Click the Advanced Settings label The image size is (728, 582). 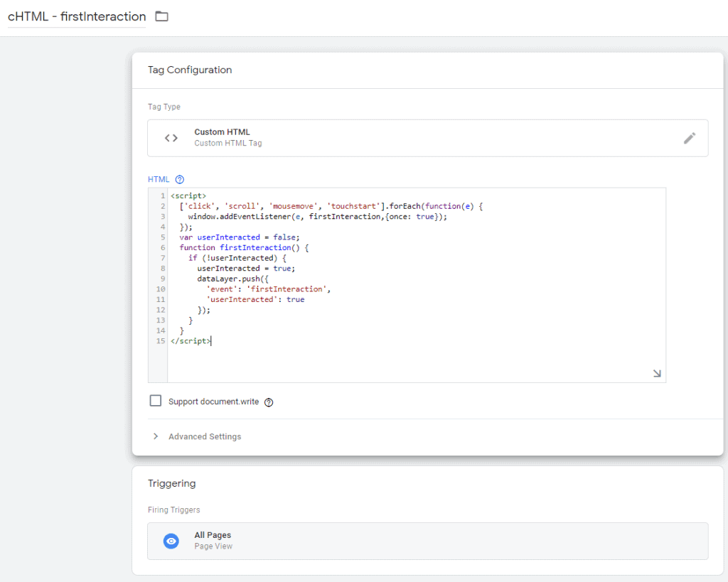pyautogui.click(x=205, y=436)
